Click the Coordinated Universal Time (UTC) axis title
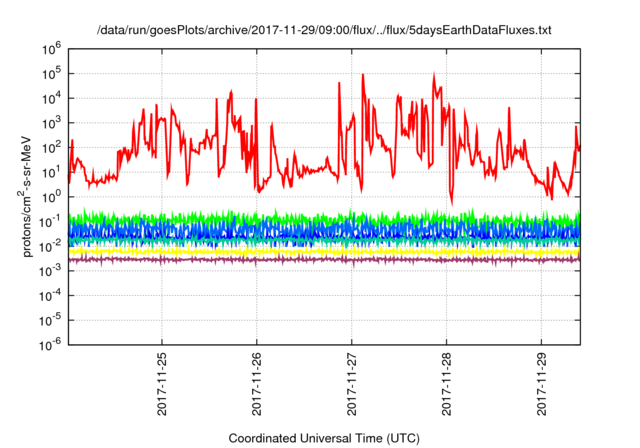 click(x=324, y=438)
